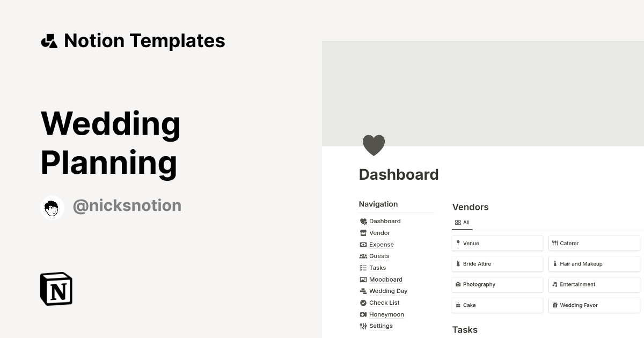The height and width of the screenshot is (338, 644).
Task: Click the @nicksnotion author link
Action: (x=127, y=205)
